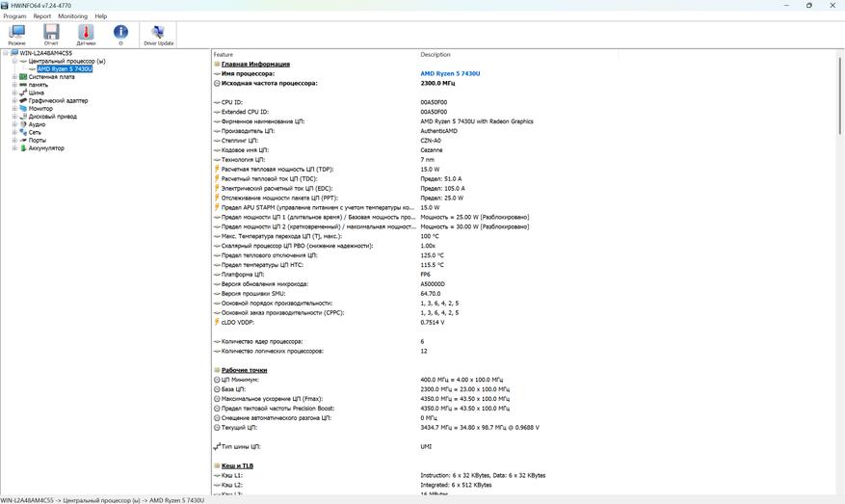
Task: Select the 'Текущий ЦП:' row label
Action: coord(239,428)
